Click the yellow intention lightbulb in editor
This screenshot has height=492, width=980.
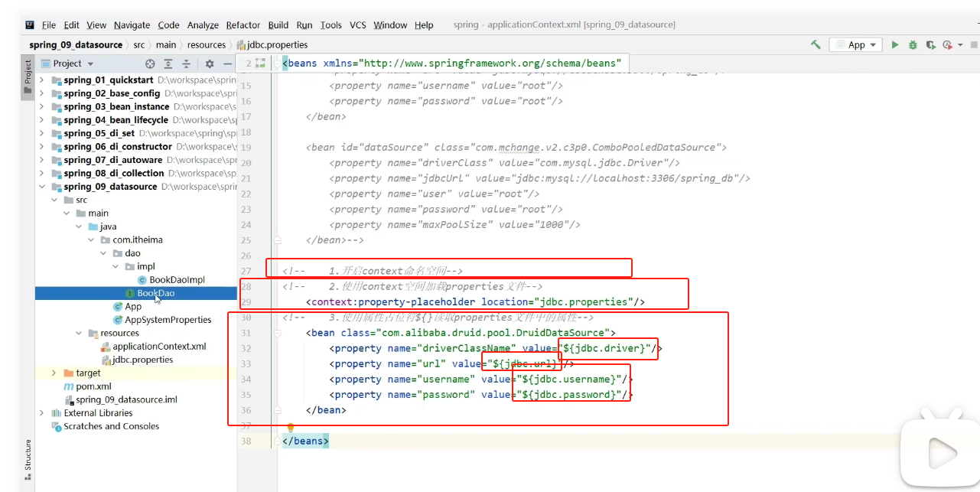click(291, 428)
